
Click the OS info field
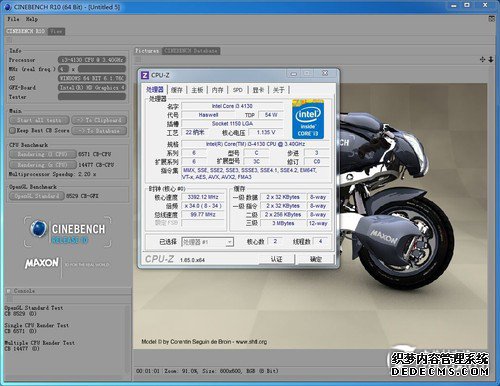(92, 78)
